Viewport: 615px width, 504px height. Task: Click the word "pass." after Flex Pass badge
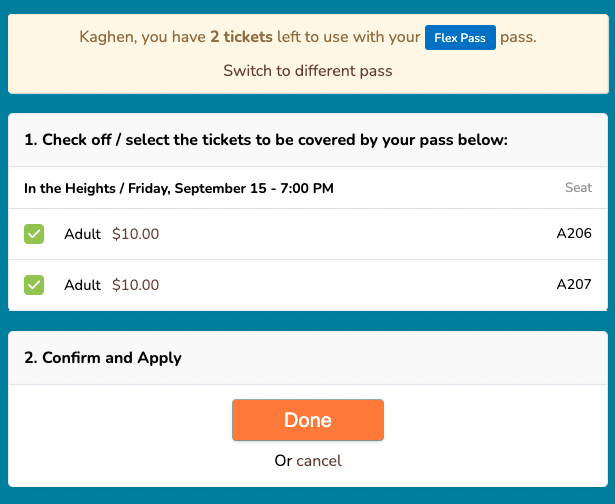[519, 38]
